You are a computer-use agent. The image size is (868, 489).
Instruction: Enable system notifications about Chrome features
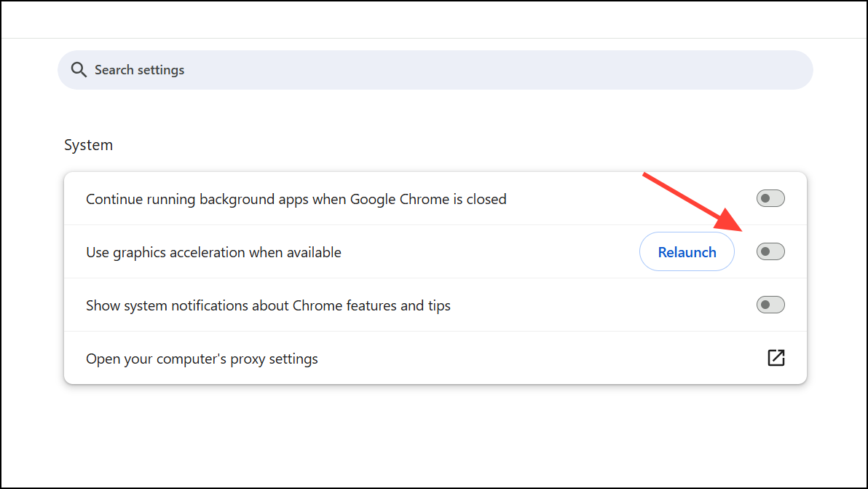pyautogui.click(x=770, y=305)
